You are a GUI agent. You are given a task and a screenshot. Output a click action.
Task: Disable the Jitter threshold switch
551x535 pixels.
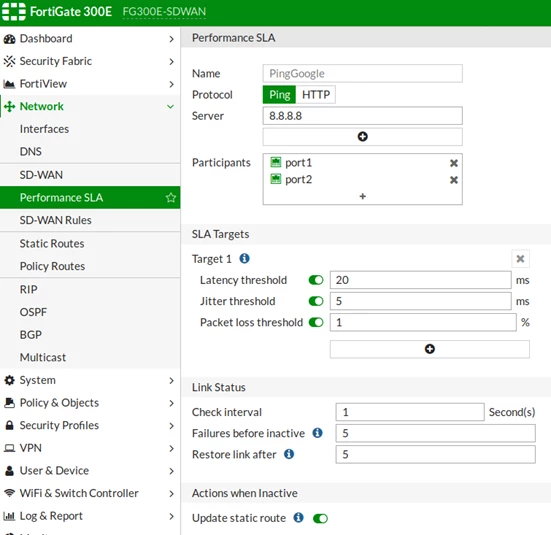coord(316,301)
